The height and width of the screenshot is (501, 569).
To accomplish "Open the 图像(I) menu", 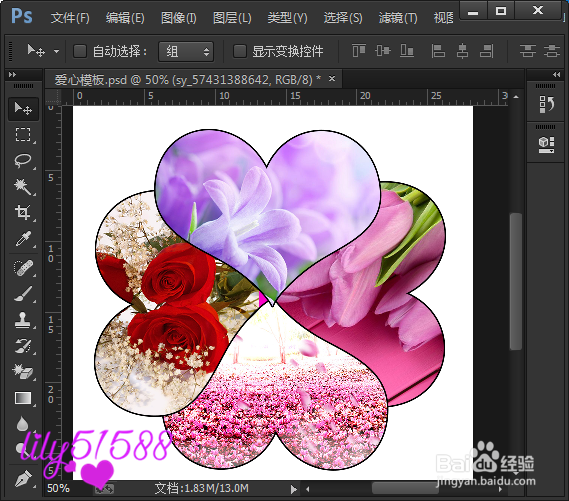I will [x=179, y=17].
